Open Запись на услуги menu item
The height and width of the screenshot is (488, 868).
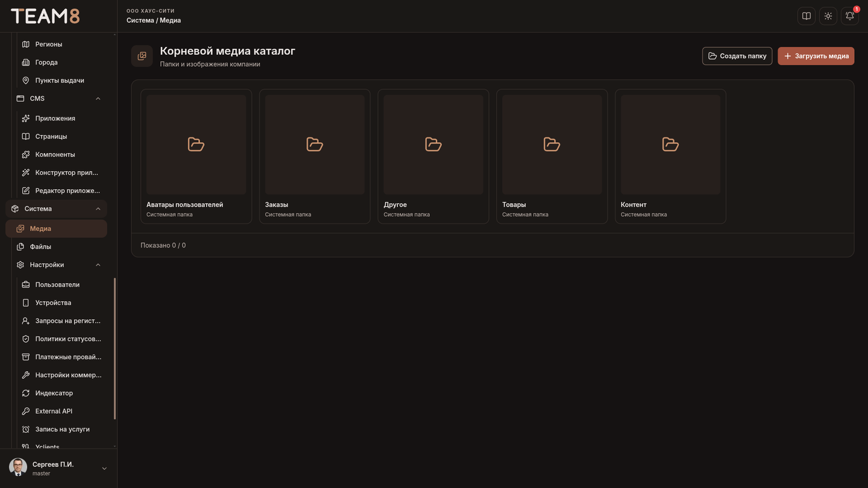click(x=62, y=429)
